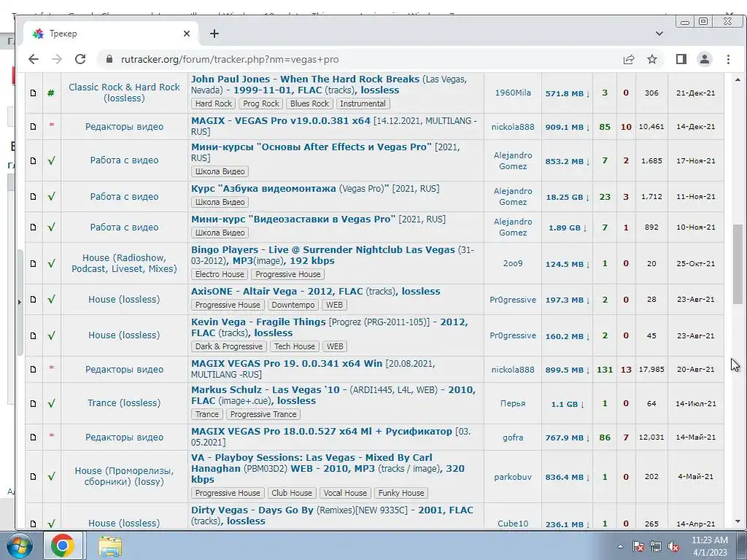Viewport: 747px width, 560px height.
Task: Open Windows Explorer from taskbar
Action: tap(110, 545)
